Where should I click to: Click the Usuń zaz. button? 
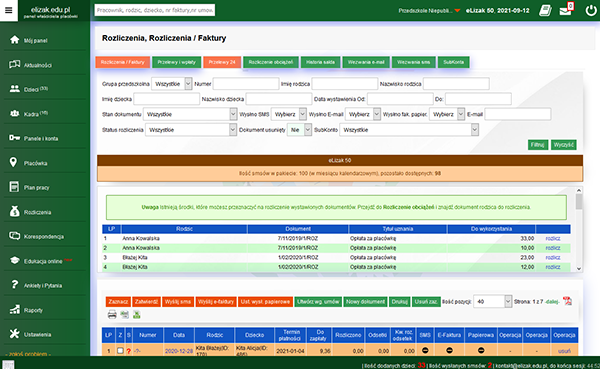[x=426, y=302]
